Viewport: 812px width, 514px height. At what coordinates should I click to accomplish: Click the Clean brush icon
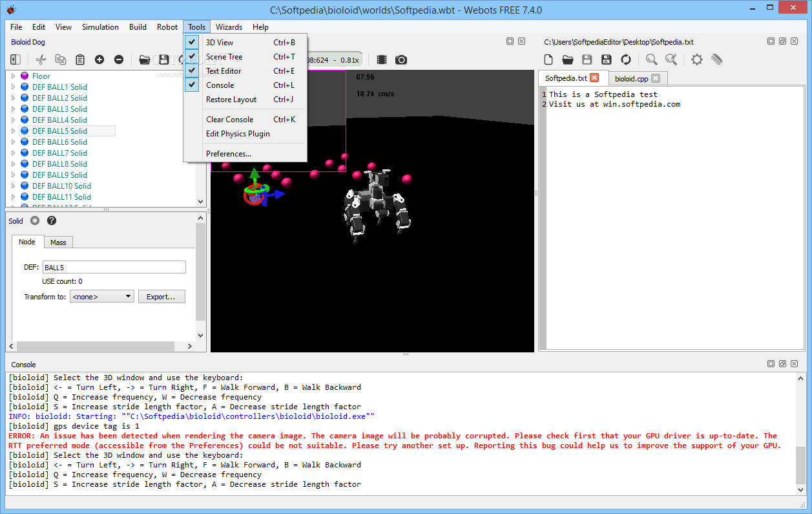click(x=716, y=59)
